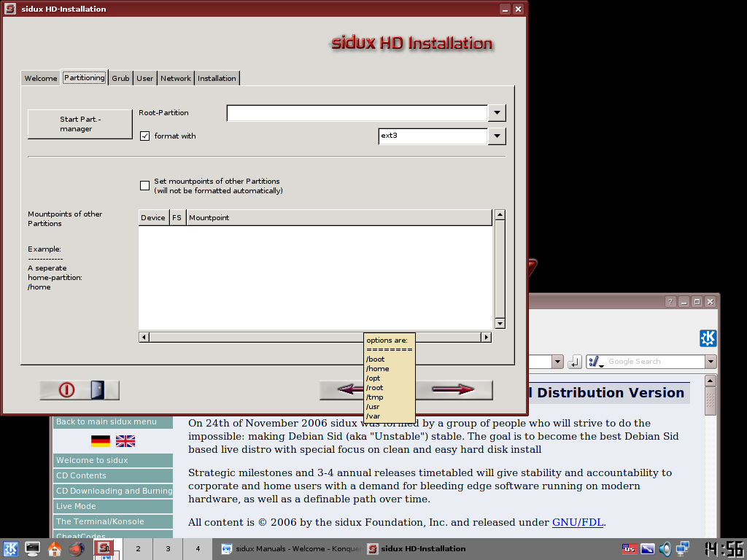Open Konqueror location bar history dropdown

point(557,362)
